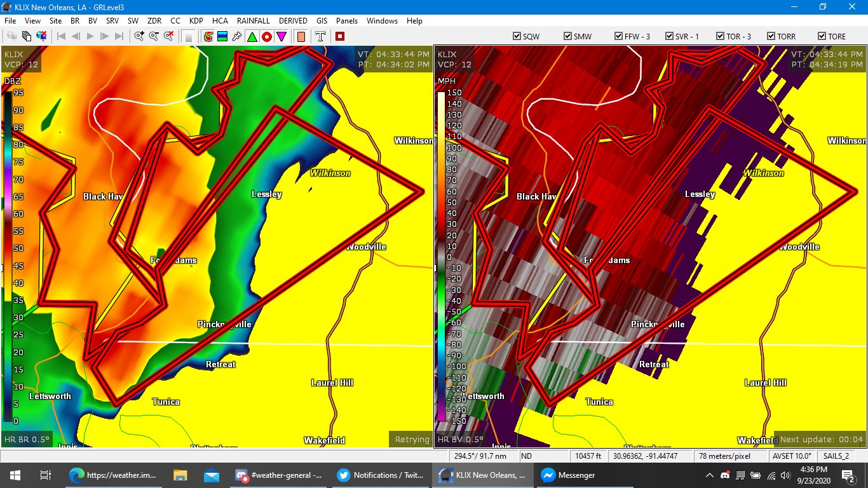The image size is (868, 488).
Task: Toggle the smoothing toolbar button
Action: pos(188,36)
